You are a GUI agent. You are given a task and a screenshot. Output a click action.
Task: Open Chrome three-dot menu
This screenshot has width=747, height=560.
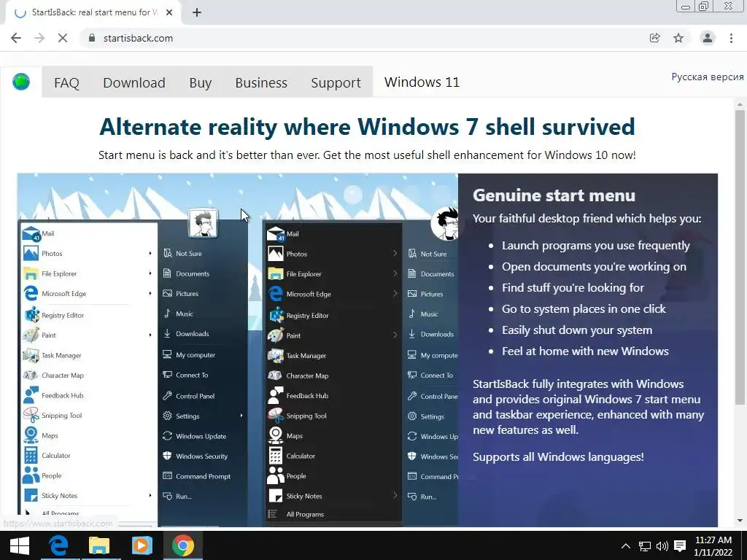click(x=731, y=38)
